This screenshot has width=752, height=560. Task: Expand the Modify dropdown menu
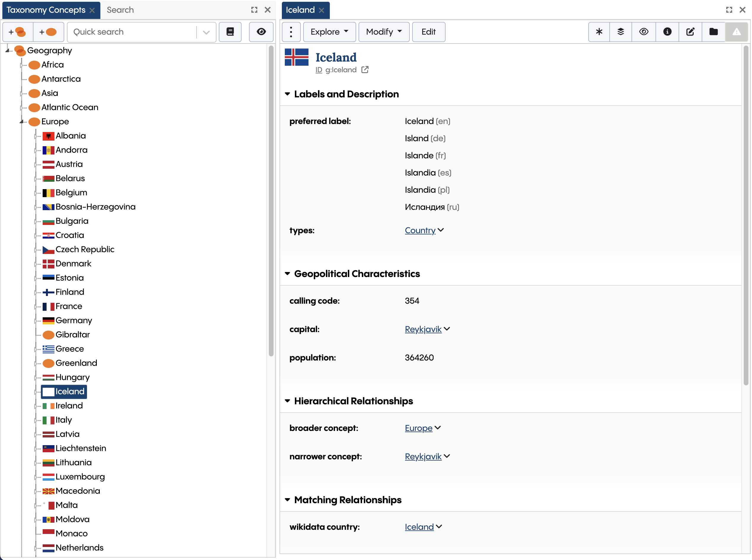(383, 32)
